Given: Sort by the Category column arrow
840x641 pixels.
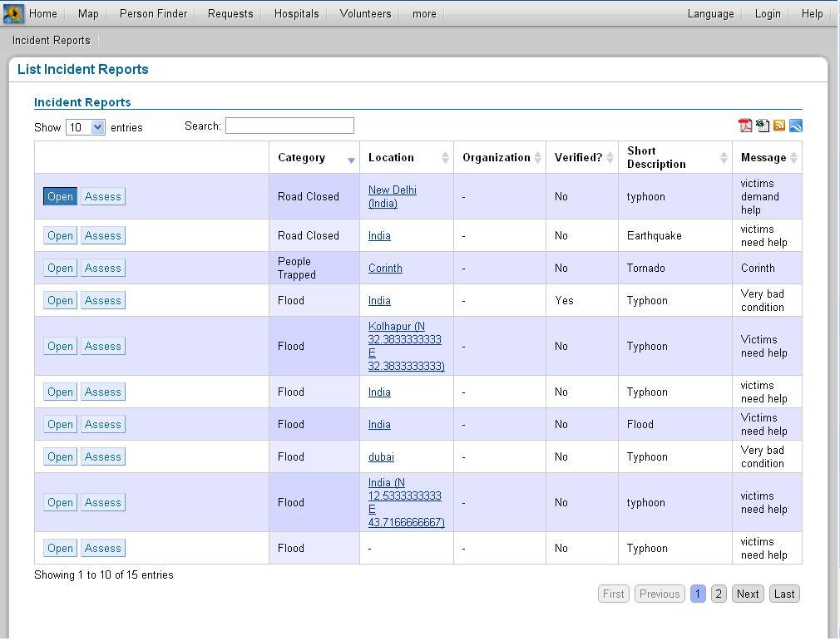Looking at the screenshot, I should 351,159.
